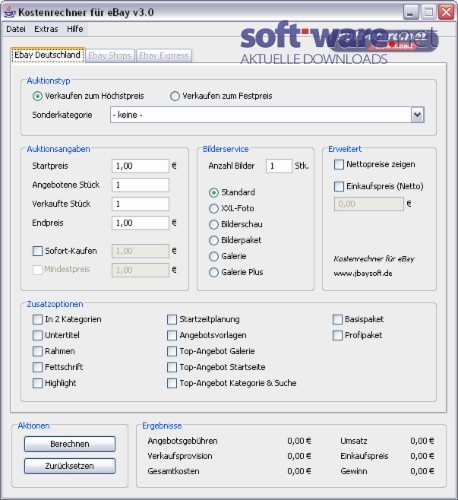The height and width of the screenshot is (500, 458).
Task: Click the Angebotsgebühren result label
Action: tap(182, 441)
